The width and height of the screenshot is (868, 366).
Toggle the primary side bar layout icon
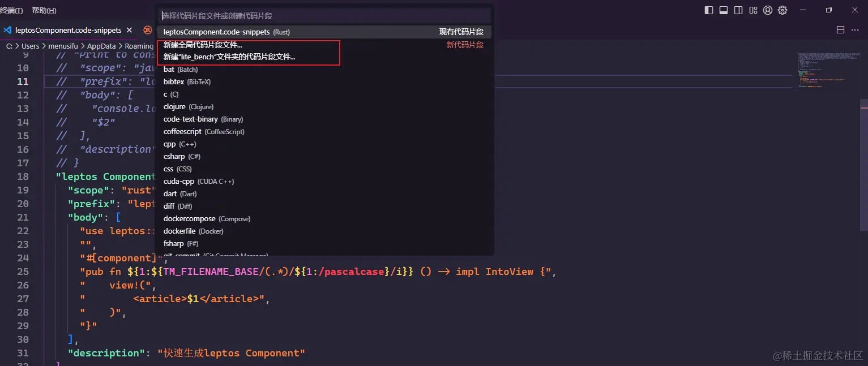[x=709, y=10]
